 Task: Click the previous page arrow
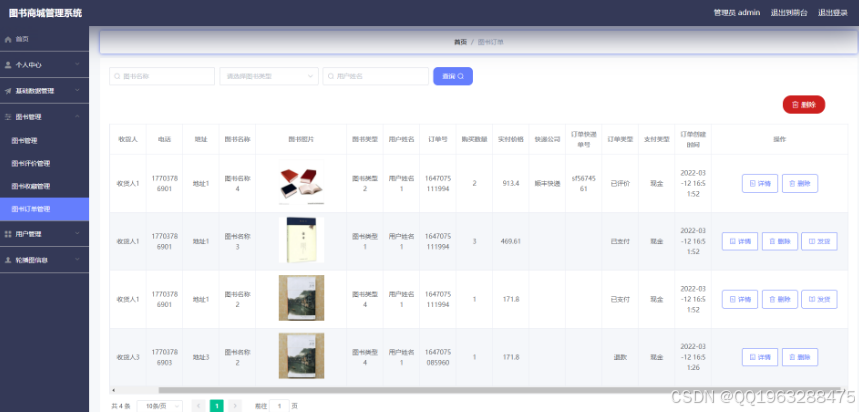pyautogui.click(x=198, y=406)
